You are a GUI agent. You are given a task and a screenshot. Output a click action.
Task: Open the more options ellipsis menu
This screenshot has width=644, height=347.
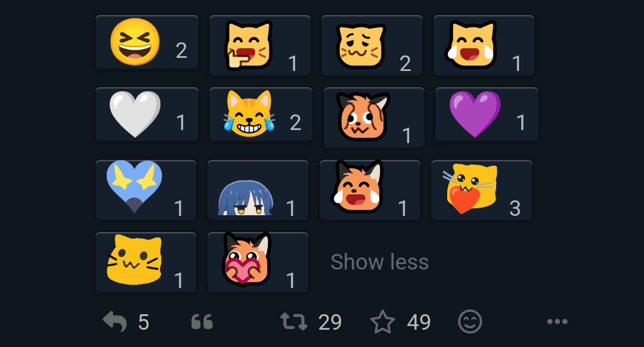[x=557, y=322]
